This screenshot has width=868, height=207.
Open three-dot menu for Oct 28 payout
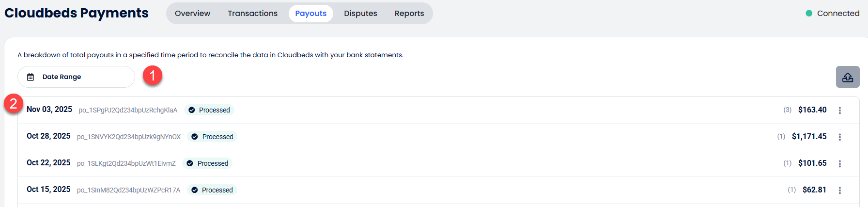click(839, 137)
